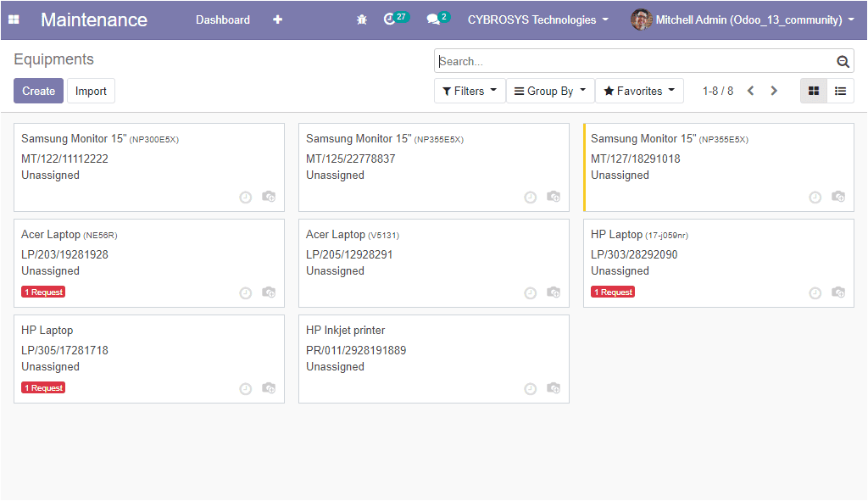Open conversations chat icon with 2 badge
Screen dimensions: 868x501
pos(438,19)
